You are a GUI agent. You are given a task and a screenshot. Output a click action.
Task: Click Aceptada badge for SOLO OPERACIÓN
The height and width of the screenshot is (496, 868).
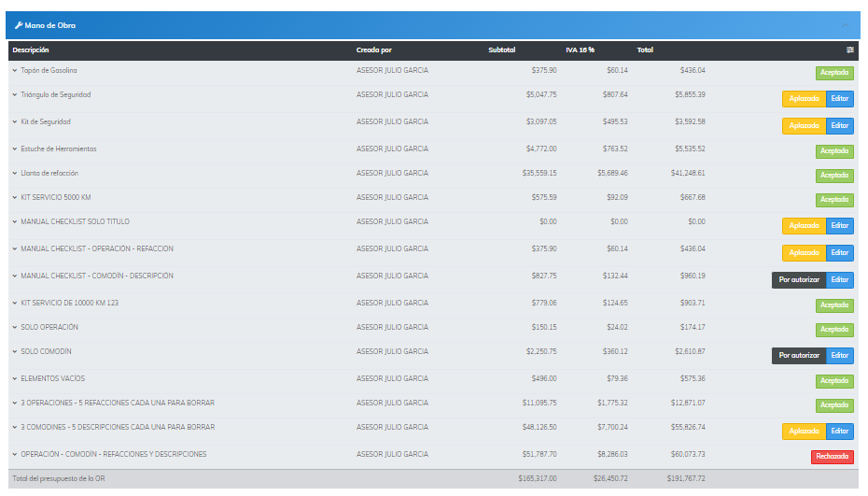pos(834,330)
